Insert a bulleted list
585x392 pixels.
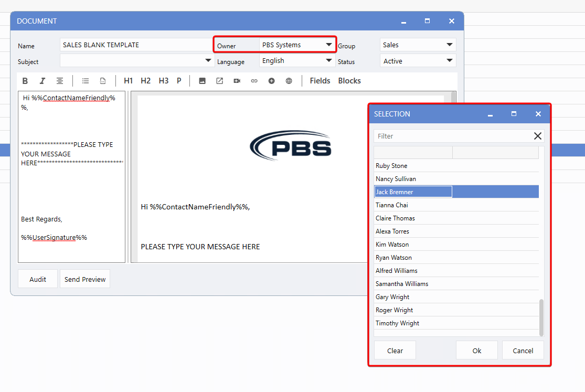click(86, 81)
